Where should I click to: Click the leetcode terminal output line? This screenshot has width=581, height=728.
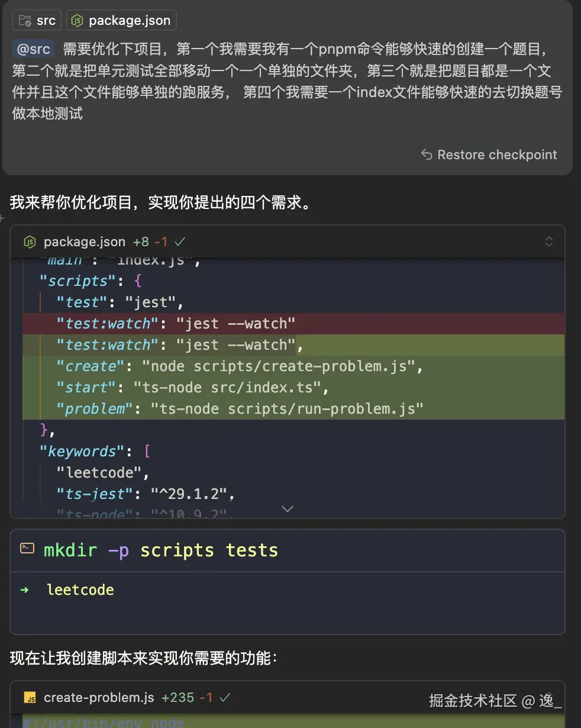click(x=80, y=590)
